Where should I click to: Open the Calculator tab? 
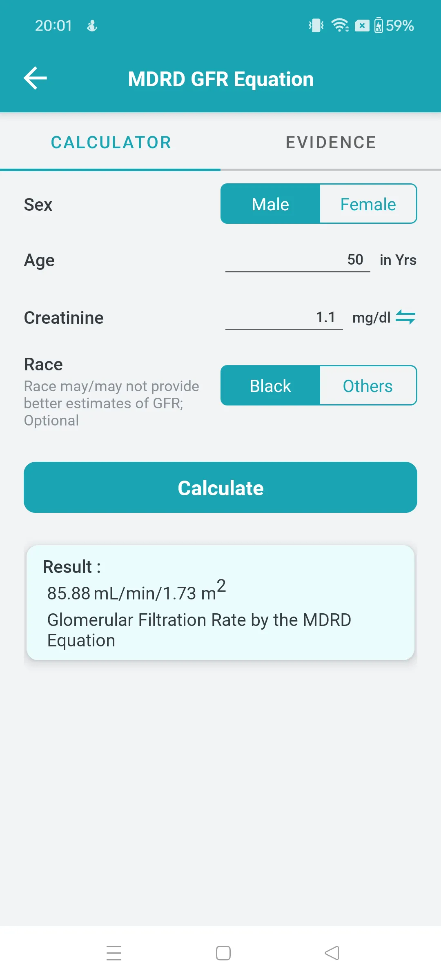pos(111,143)
